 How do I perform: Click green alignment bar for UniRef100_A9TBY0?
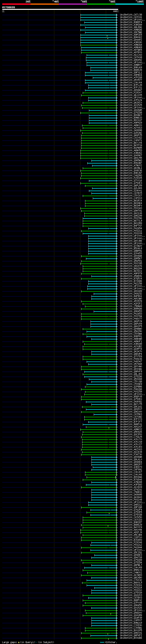point(99,53)
